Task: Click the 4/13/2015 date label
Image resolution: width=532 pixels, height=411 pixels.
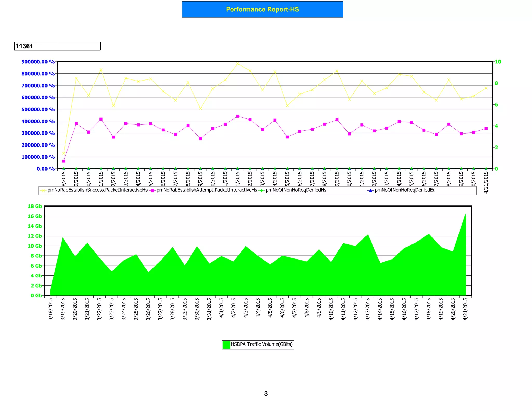Action: click(368, 309)
